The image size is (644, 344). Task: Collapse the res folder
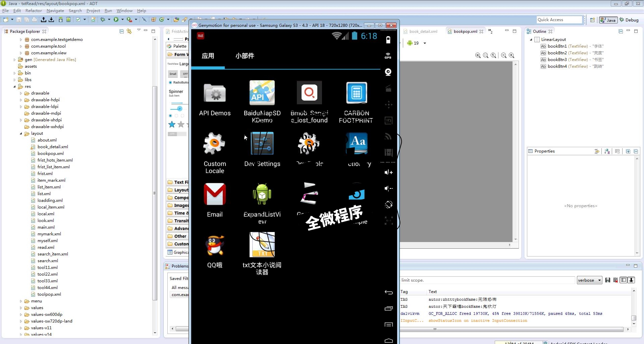(x=14, y=87)
